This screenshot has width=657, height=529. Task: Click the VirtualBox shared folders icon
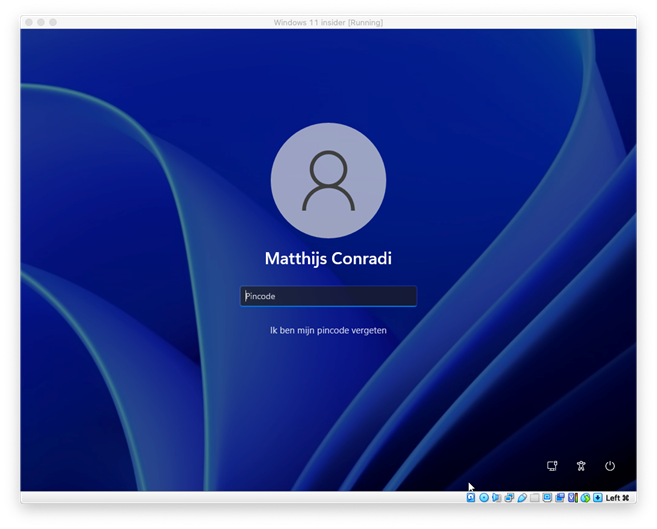coord(534,498)
